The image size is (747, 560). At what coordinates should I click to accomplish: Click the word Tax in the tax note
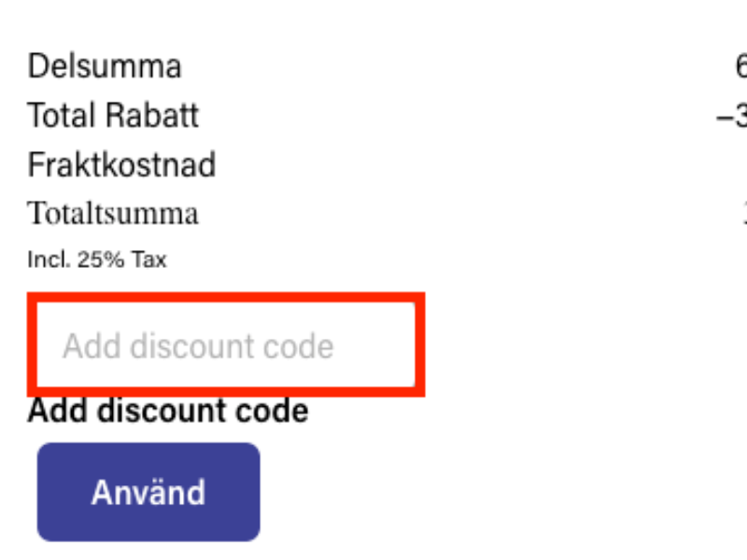148,259
